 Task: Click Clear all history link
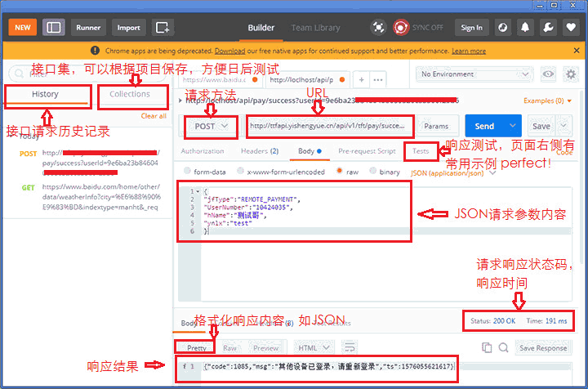[154, 116]
